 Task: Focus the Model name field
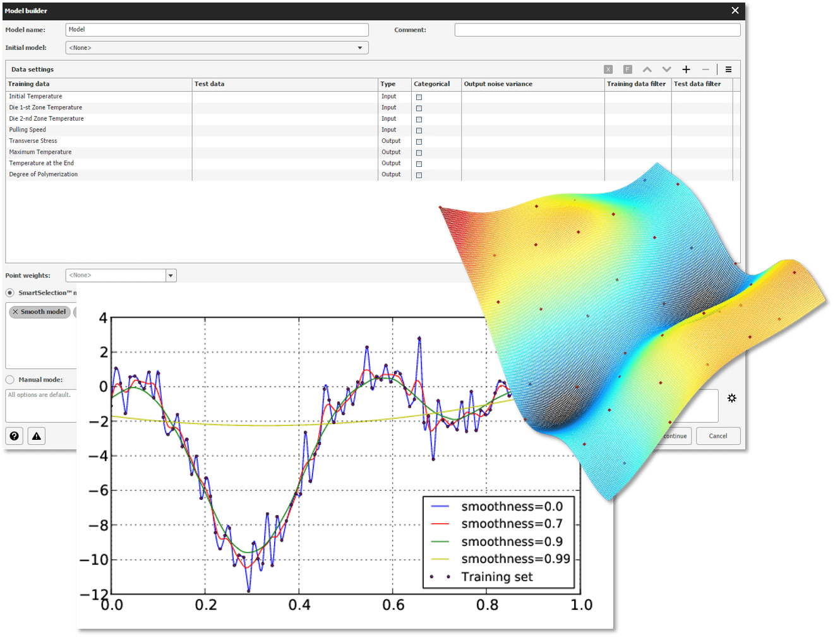click(217, 30)
